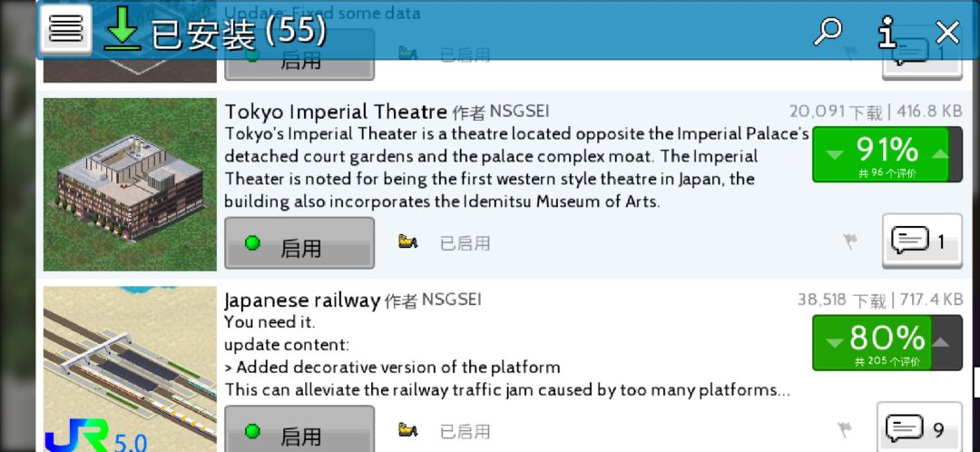Downvote Tokyo Imperial Theatre with down arrow

click(x=834, y=153)
